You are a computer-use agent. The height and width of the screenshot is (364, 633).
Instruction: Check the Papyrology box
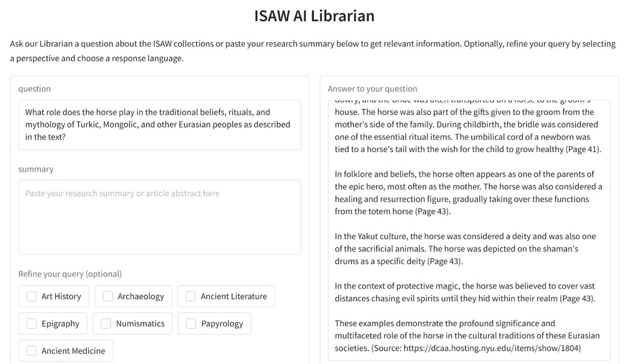tap(191, 324)
